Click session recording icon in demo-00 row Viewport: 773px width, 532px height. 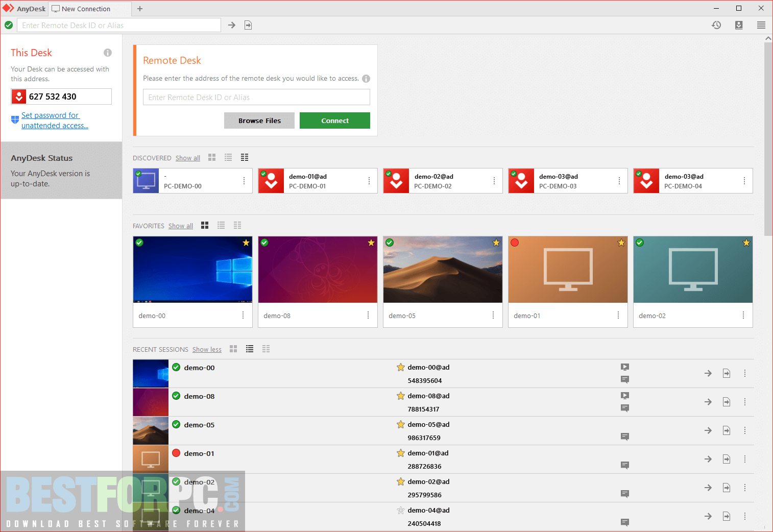point(625,367)
